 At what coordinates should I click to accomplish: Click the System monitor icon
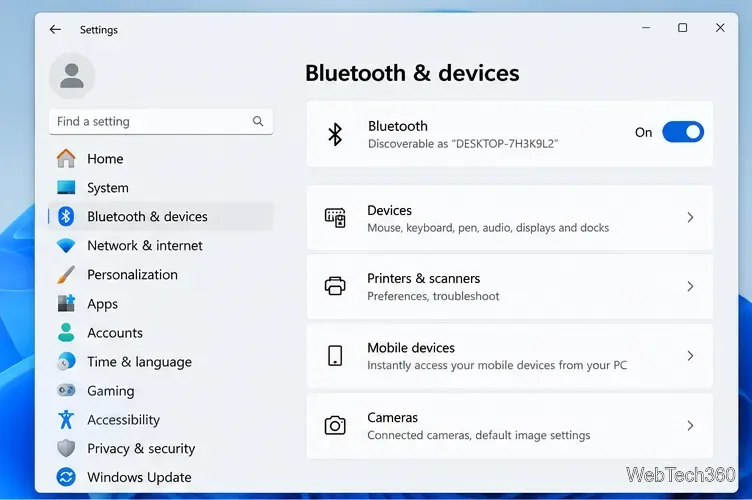pyautogui.click(x=66, y=187)
